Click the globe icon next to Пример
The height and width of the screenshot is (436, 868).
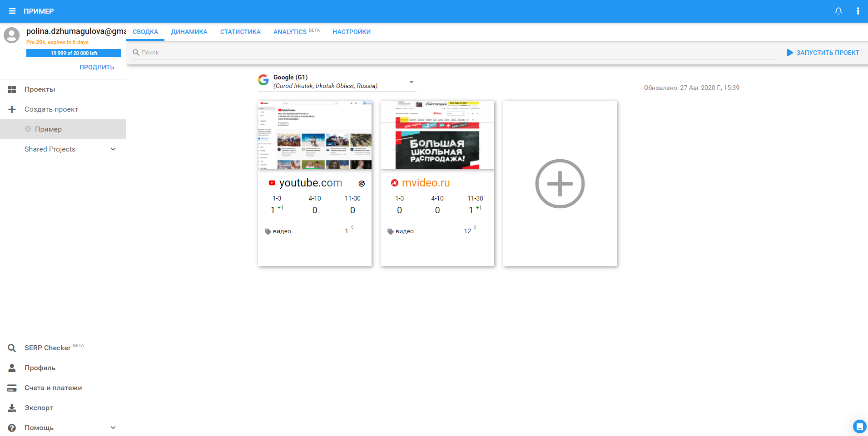pyautogui.click(x=28, y=129)
